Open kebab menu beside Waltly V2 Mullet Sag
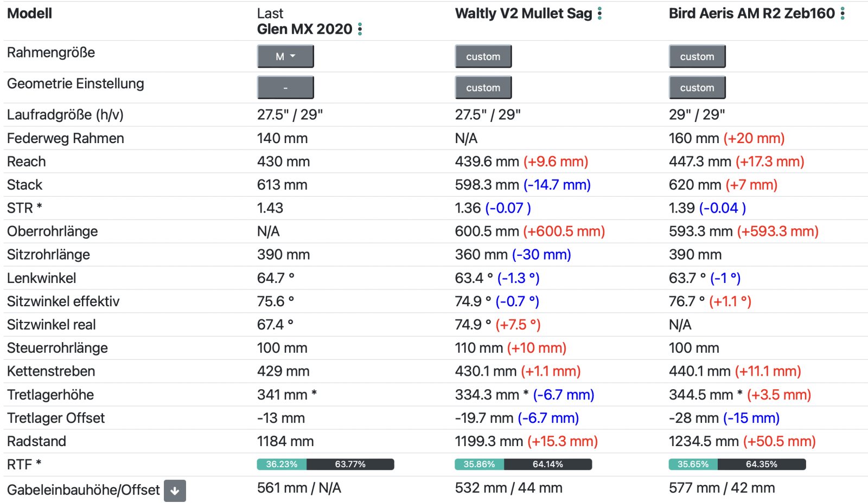Screen dimensions: 868x503 tap(599, 14)
